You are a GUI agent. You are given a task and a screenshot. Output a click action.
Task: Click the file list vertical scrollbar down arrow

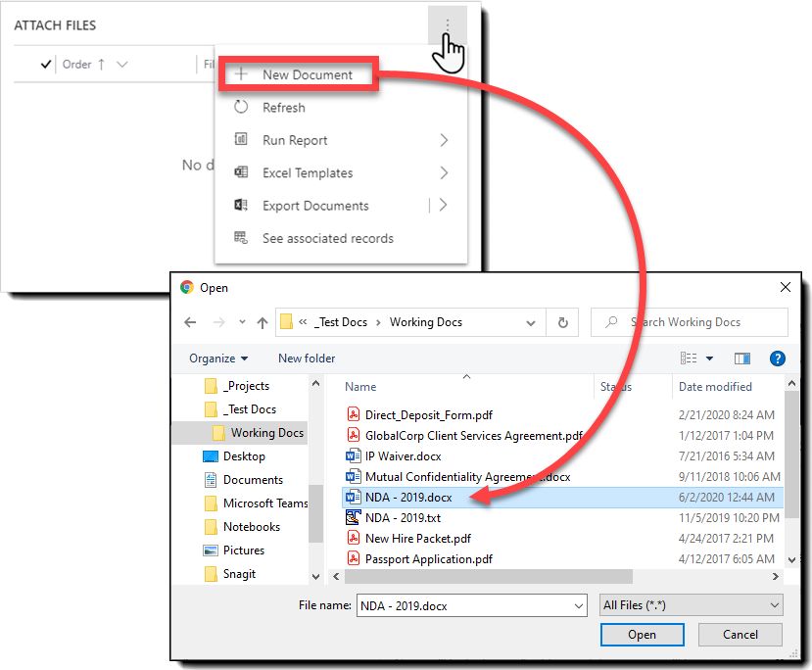791,559
